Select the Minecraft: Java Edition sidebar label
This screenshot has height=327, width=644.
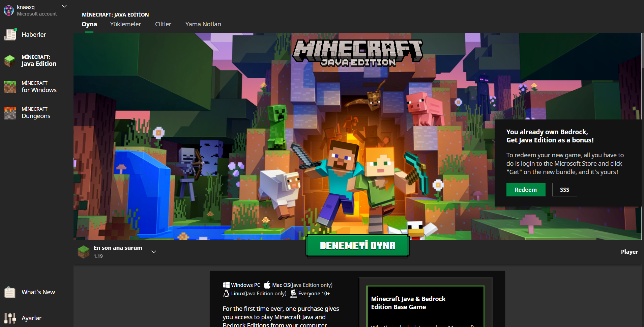click(x=39, y=61)
